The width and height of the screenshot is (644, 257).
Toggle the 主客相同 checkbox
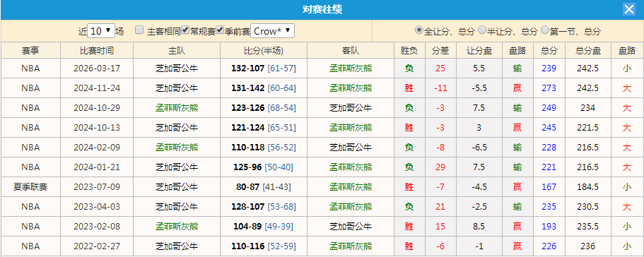click(x=140, y=30)
